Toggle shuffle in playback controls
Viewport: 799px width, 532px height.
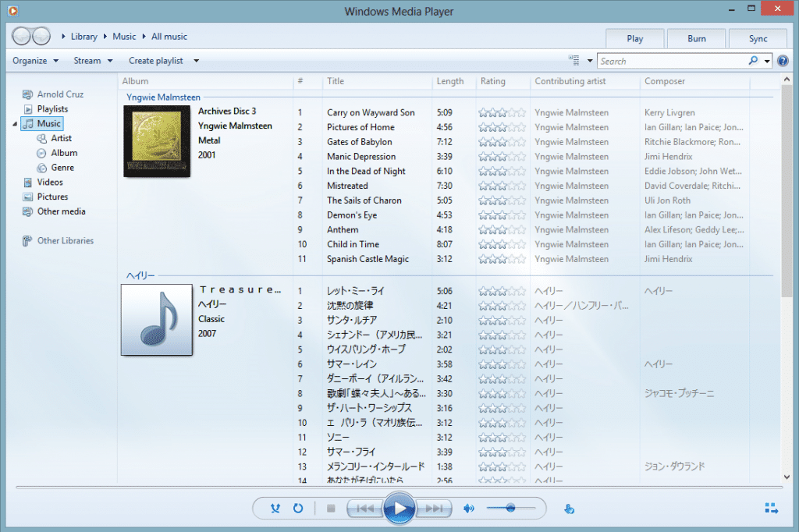click(275, 508)
